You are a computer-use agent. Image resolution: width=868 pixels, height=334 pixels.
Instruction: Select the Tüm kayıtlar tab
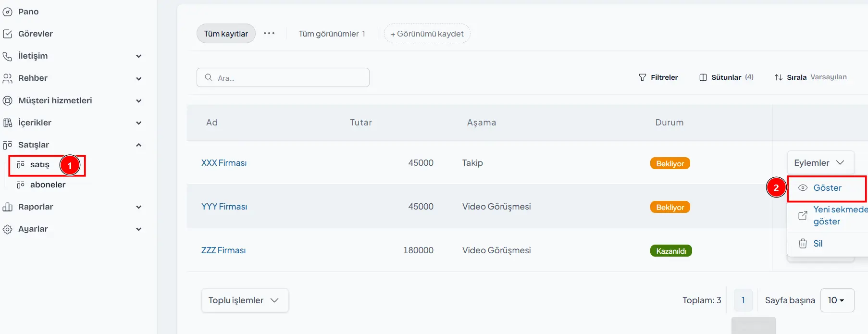point(226,34)
